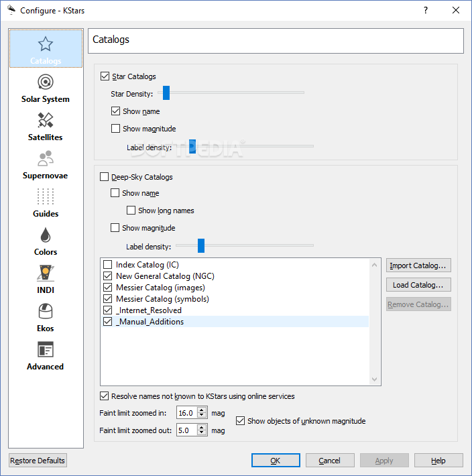Enable star Show magnitude checkbox
This screenshot has height=476, width=472.
tap(115, 129)
